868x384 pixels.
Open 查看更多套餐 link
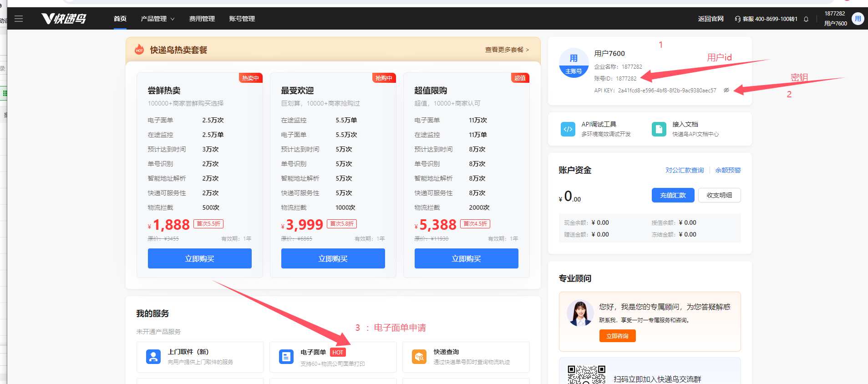(507, 50)
